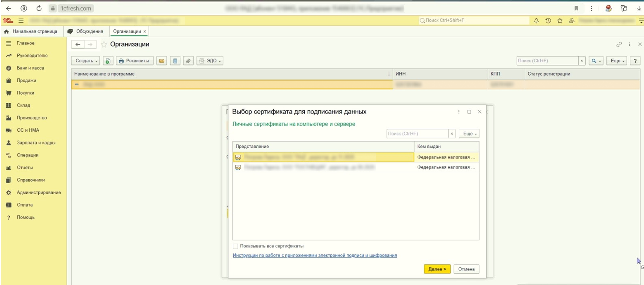Bookmark this page in the browser
The height and width of the screenshot is (285, 644).
pos(576,8)
